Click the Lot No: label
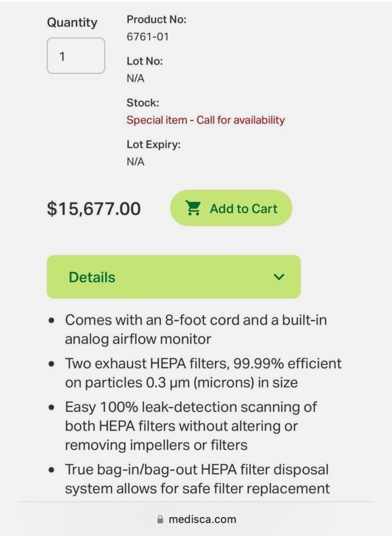Screen dimensions: 392x536 (x=145, y=61)
